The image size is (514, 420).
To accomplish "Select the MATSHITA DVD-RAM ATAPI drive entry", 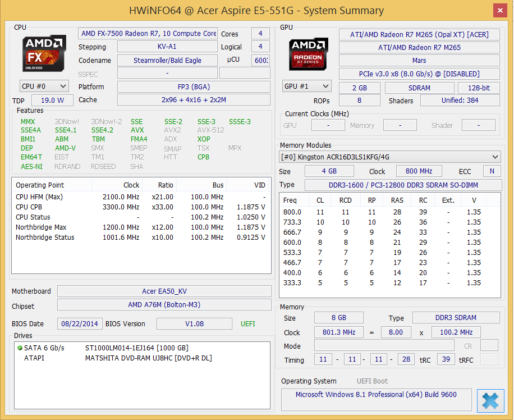I will (x=142, y=358).
